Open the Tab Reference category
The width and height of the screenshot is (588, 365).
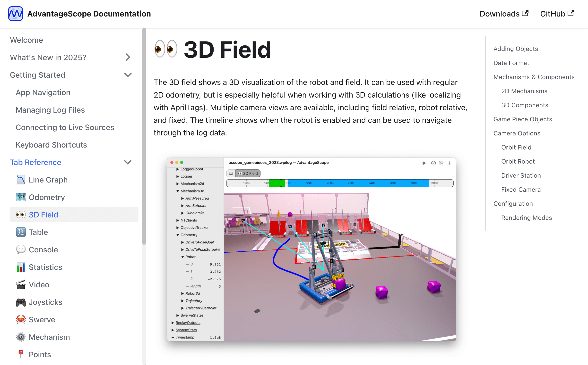tap(35, 162)
